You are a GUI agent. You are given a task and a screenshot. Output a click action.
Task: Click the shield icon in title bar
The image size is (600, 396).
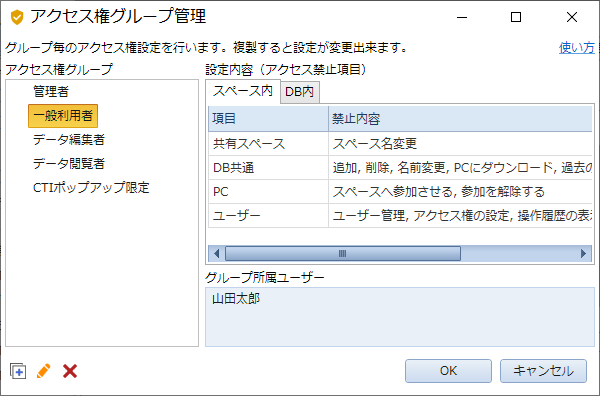tap(17, 17)
